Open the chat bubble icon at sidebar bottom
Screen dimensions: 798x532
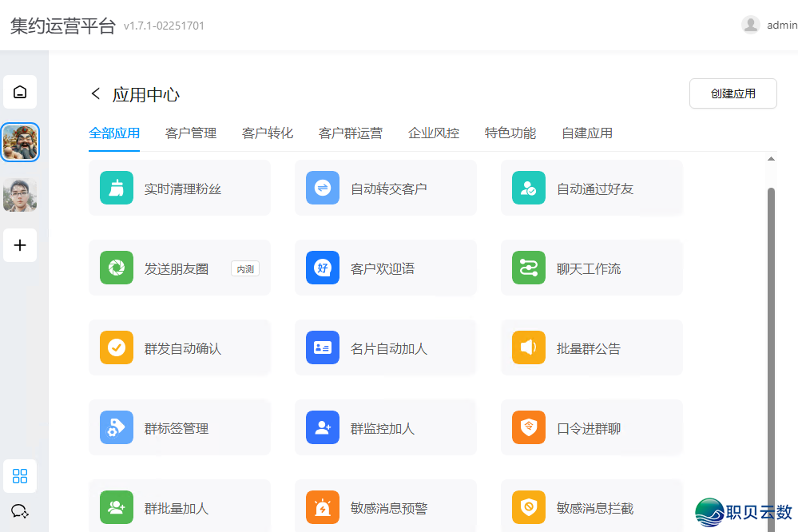point(20,511)
